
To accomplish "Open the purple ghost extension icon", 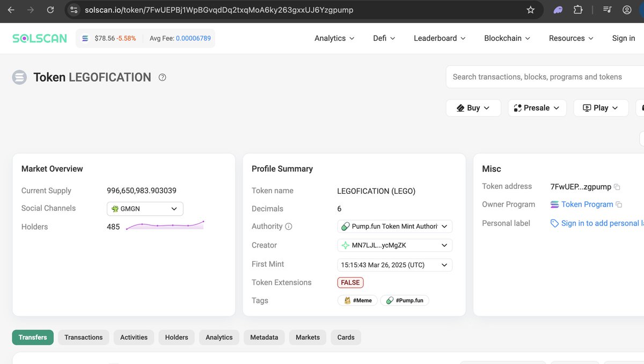I will [558, 10].
